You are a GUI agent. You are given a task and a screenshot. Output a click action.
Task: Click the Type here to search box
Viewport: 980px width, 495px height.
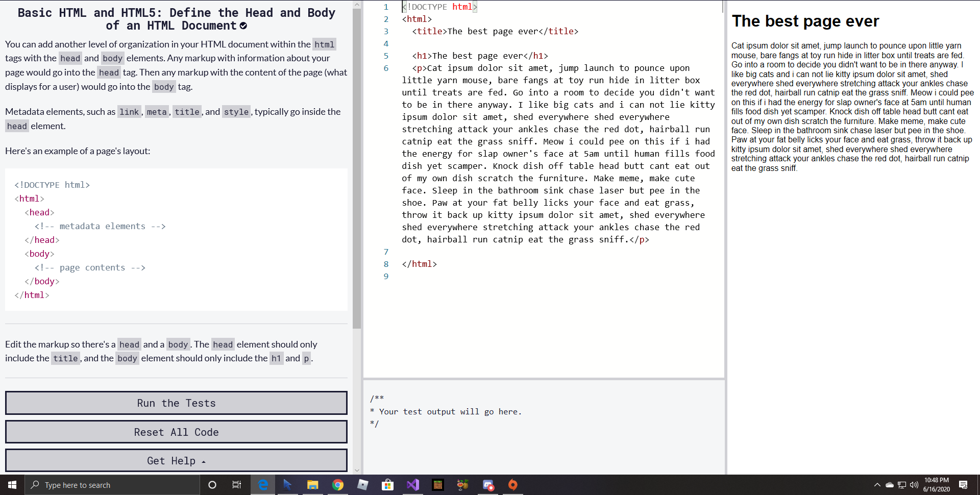[x=112, y=485]
